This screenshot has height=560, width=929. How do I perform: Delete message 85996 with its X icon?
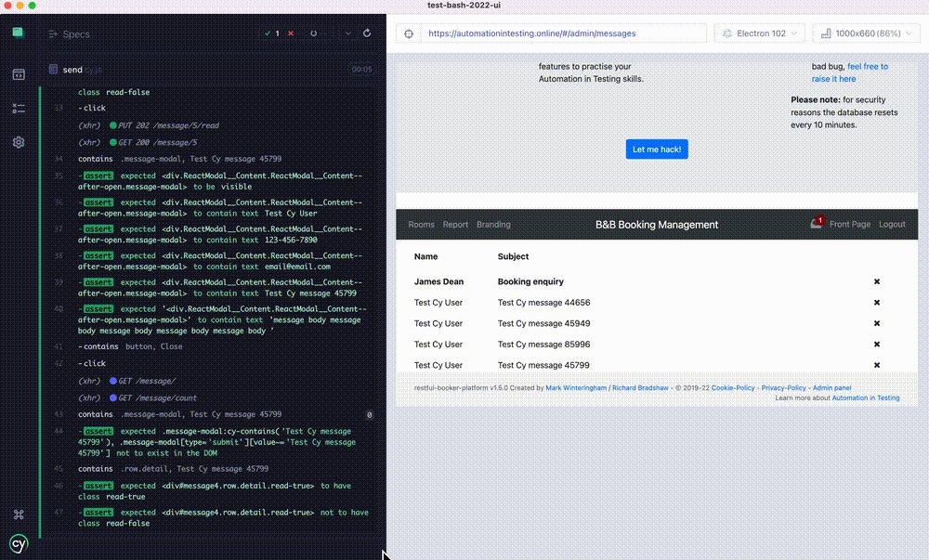tap(877, 345)
